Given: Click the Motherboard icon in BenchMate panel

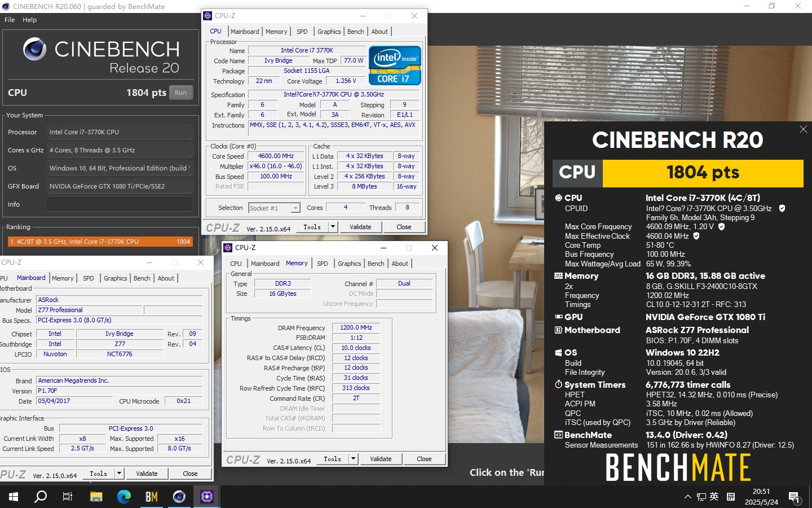Looking at the screenshot, I should point(558,330).
